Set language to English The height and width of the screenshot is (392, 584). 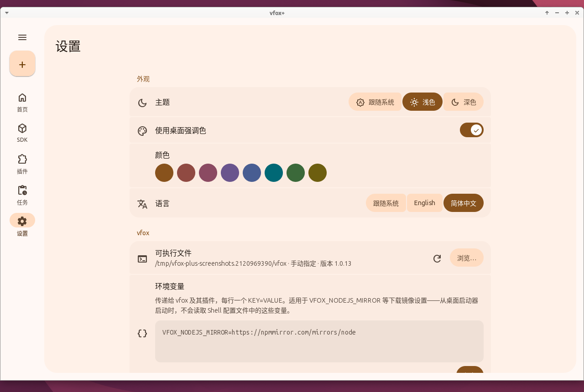tap(425, 203)
